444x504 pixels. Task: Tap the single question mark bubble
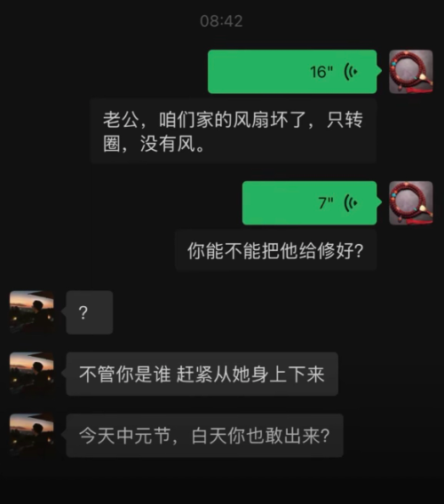[x=90, y=312]
